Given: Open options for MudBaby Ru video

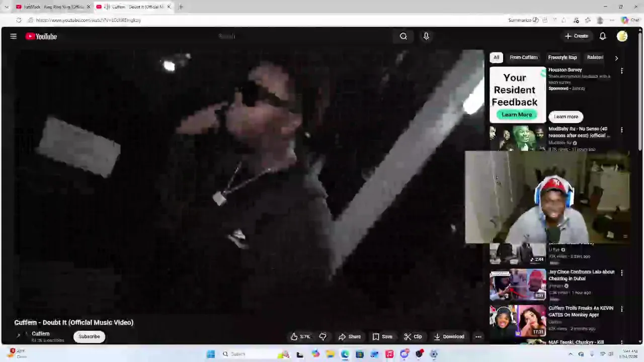Looking at the screenshot, I should click(622, 130).
